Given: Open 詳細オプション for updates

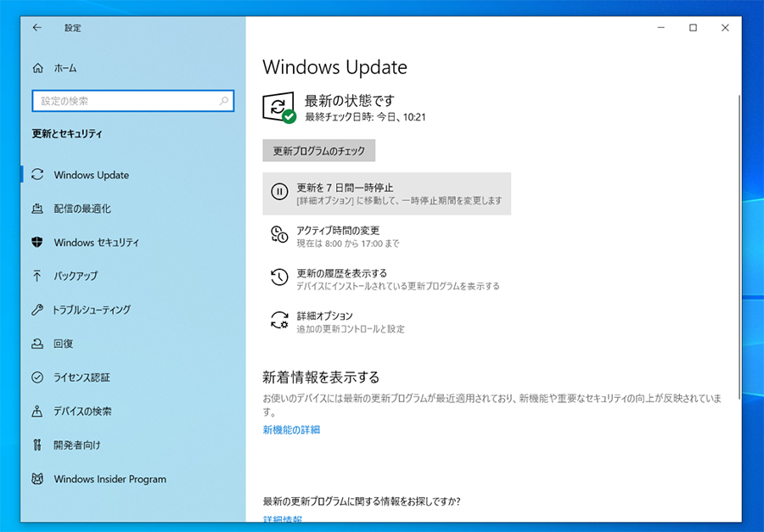Looking at the screenshot, I should pos(387,322).
